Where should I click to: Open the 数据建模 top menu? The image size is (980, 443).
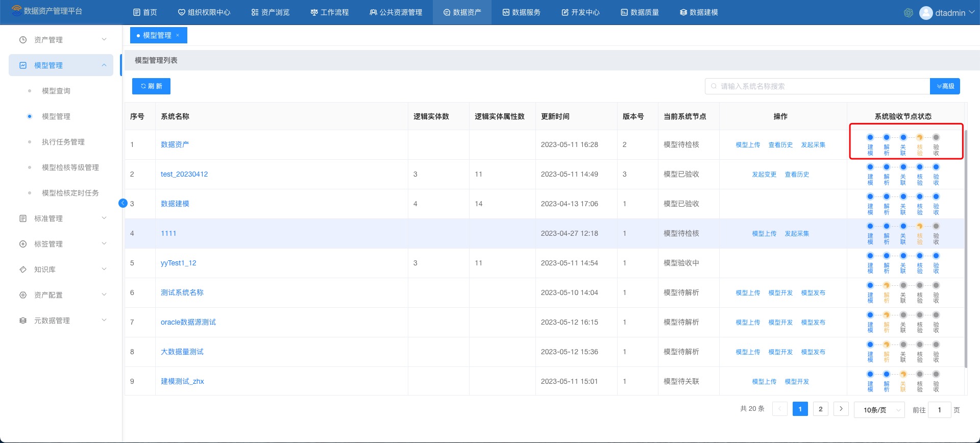click(x=699, y=12)
